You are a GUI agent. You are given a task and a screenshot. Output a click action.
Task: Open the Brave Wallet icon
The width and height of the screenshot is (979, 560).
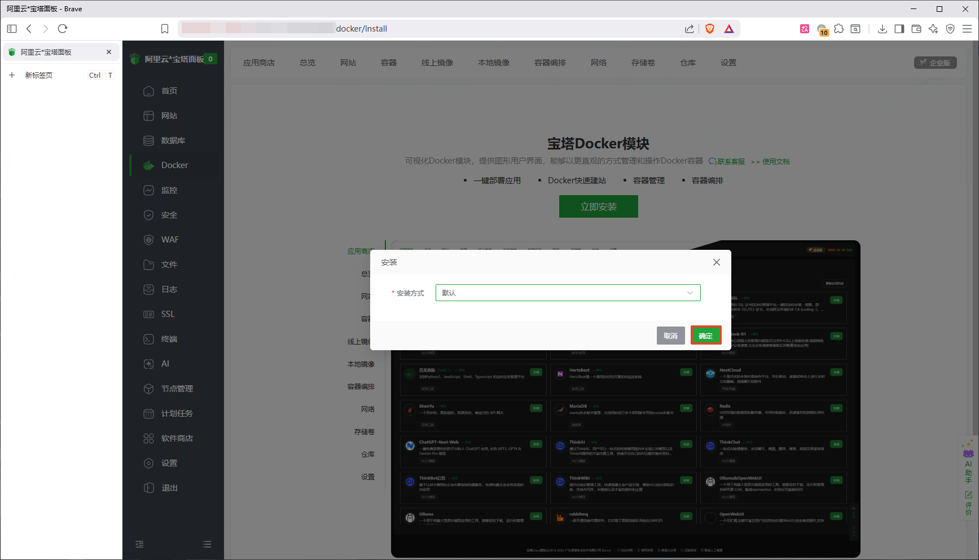tap(916, 29)
